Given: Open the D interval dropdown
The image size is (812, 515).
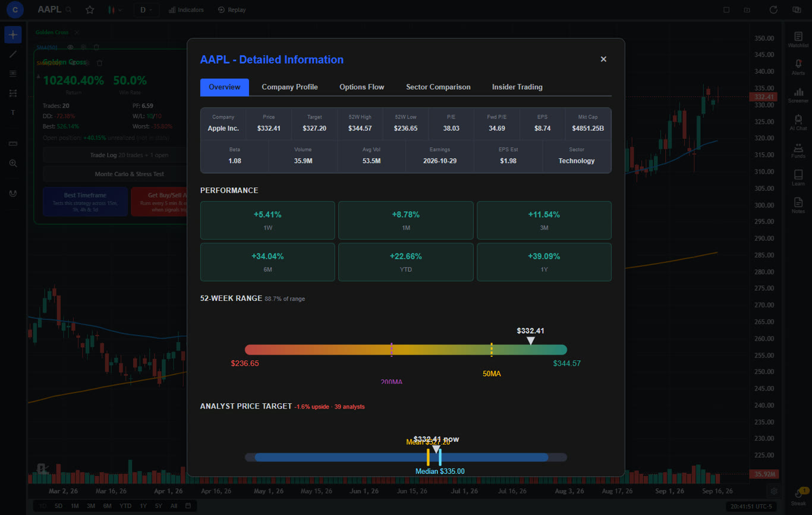Looking at the screenshot, I should tap(146, 10).
